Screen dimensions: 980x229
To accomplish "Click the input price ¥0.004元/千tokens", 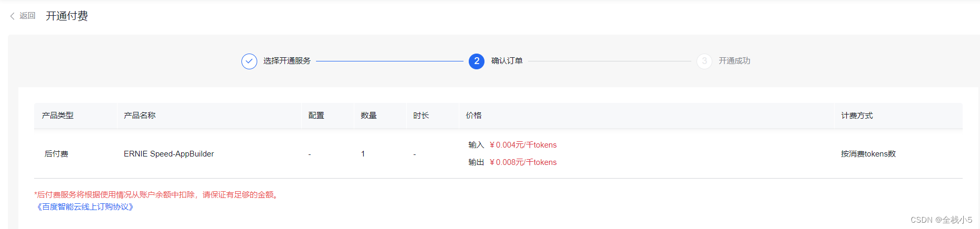I will pyautogui.click(x=523, y=145).
